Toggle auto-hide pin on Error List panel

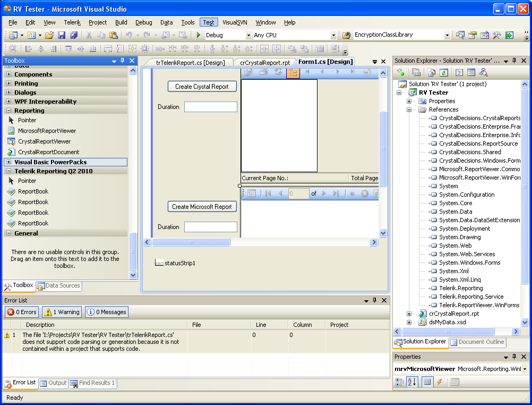click(374, 300)
